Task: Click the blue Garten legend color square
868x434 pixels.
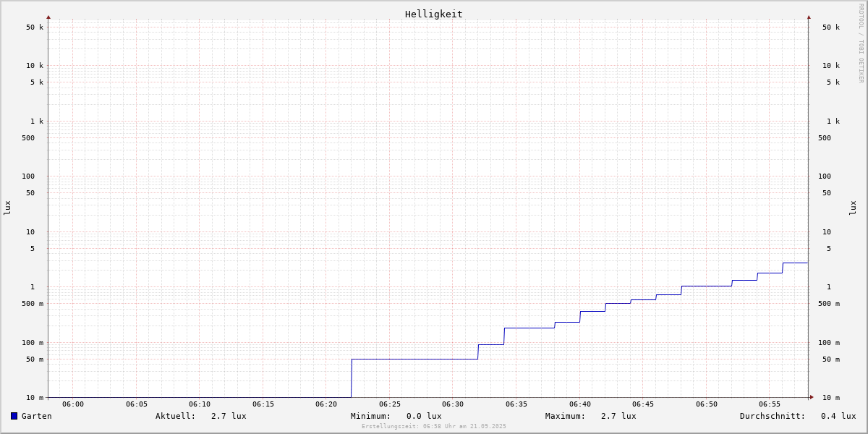Action: 14,416
